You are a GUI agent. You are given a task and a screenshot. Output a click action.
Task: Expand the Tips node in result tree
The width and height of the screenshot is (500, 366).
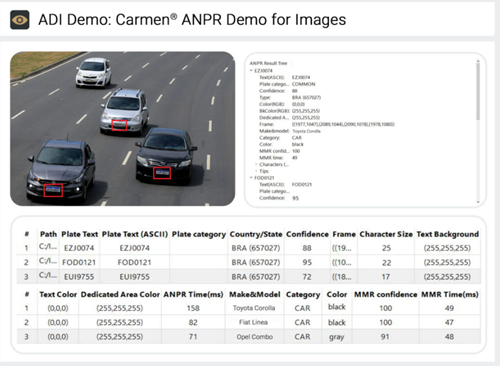tap(256, 171)
